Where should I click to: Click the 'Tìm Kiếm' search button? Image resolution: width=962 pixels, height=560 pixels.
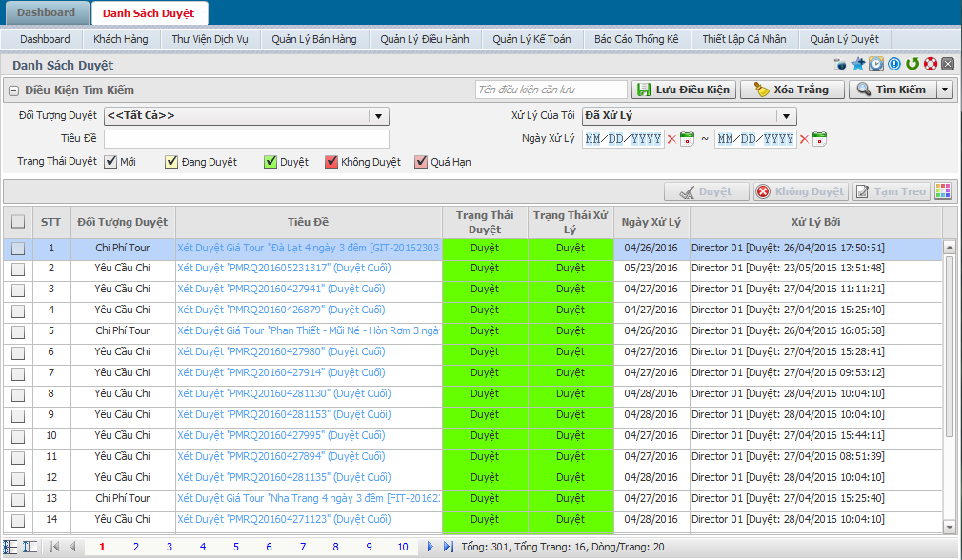892,90
